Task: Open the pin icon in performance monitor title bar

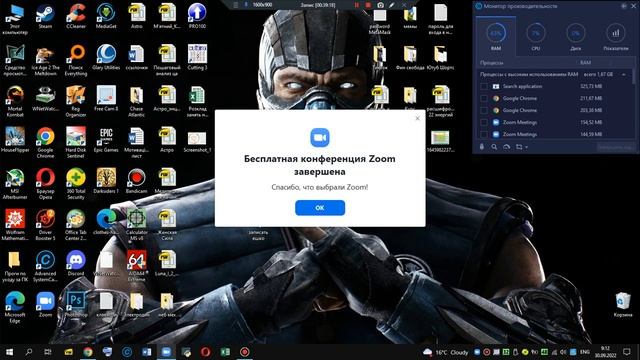Action: pyautogui.click(x=624, y=6)
